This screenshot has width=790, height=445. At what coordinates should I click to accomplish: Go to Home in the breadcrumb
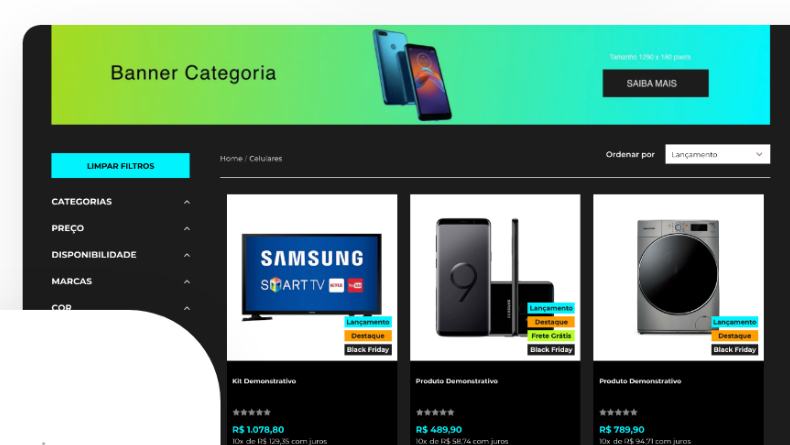[x=231, y=158]
